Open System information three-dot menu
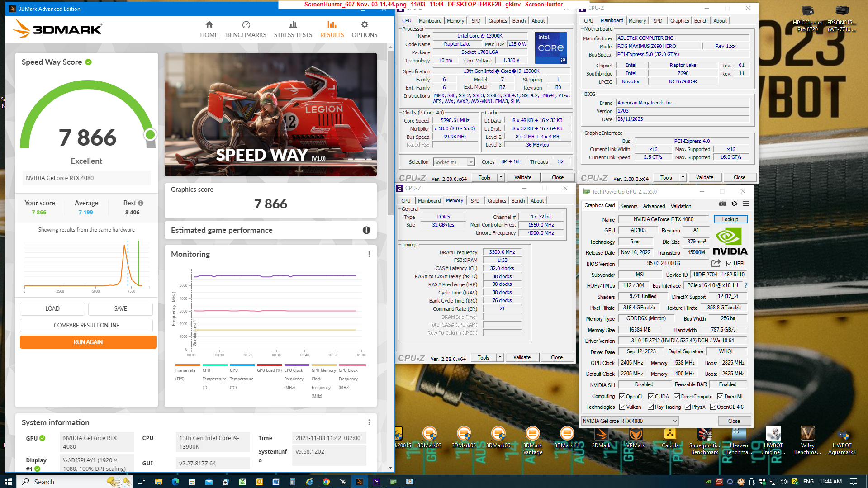The image size is (868, 488). [369, 422]
